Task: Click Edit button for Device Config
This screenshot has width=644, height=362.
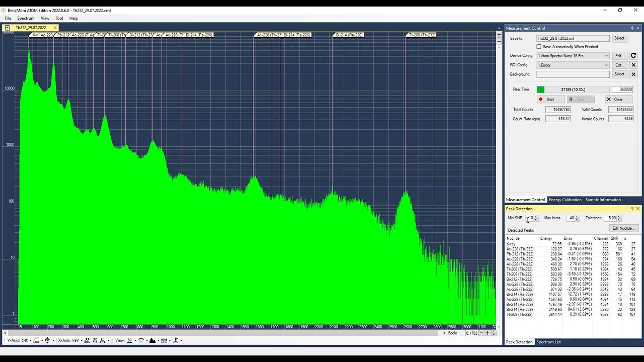Action: (x=619, y=56)
